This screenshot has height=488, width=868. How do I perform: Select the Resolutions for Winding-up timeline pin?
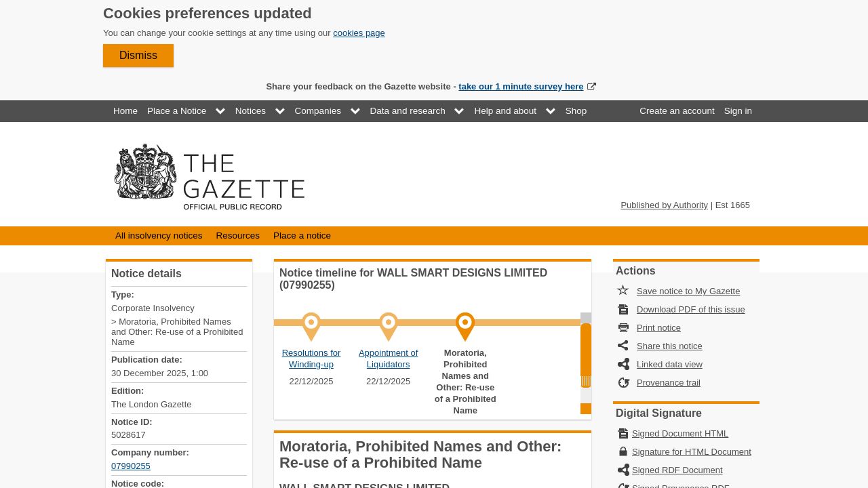(x=311, y=326)
